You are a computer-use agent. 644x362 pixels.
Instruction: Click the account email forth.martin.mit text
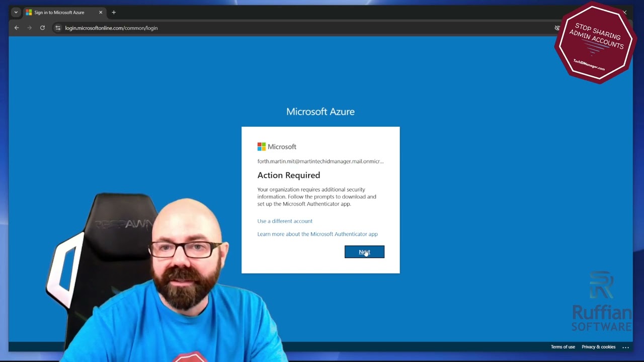coord(320,161)
